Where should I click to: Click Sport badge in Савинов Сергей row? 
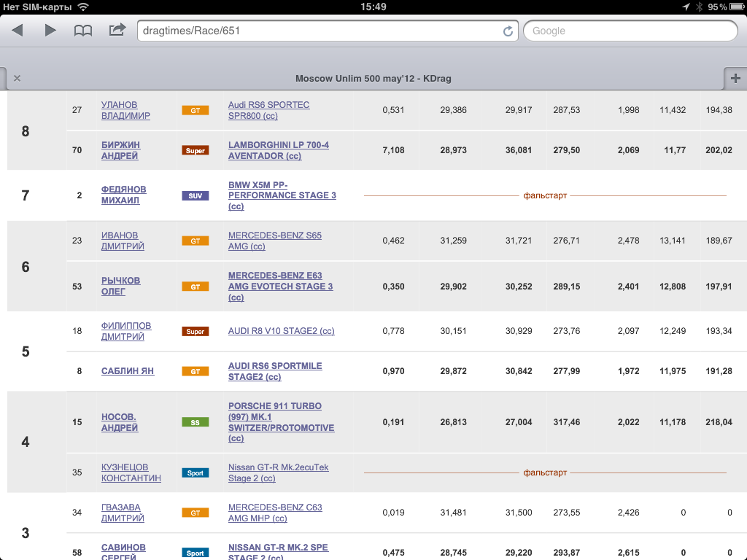pos(196,553)
